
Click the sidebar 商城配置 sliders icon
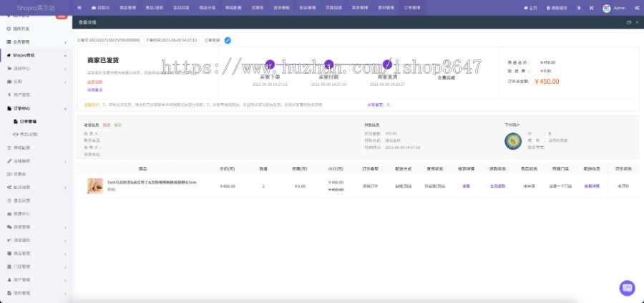(9, 148)
